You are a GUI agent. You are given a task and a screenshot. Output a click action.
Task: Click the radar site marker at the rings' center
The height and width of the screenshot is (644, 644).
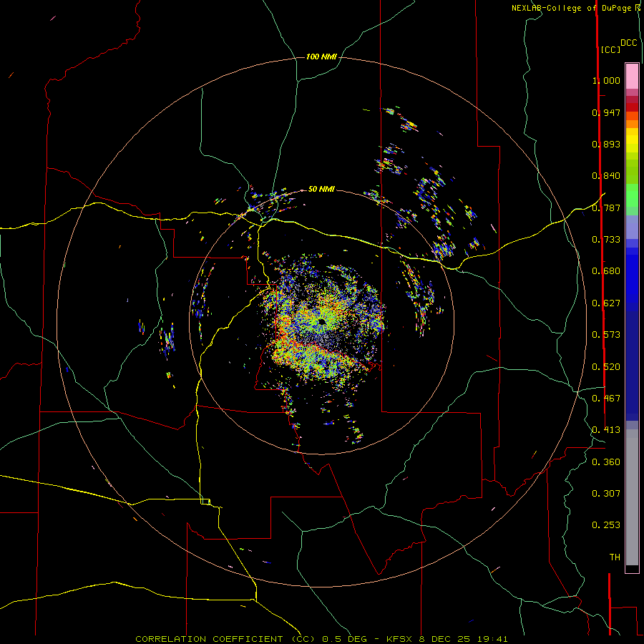pyautogui.click(x=321, y=322)
